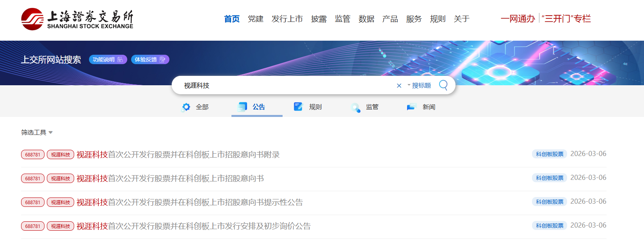Image resolution: width=644 pixels, height=244 pixels.
Task: Click the 公告 tab icon
Action: (242, 107)
